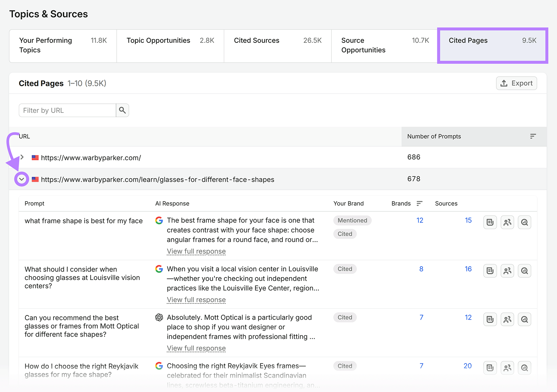Collapse the glasses-for-different-face-shapes row
The height and width of the screenshot is (392, 557).
(22, 179)
